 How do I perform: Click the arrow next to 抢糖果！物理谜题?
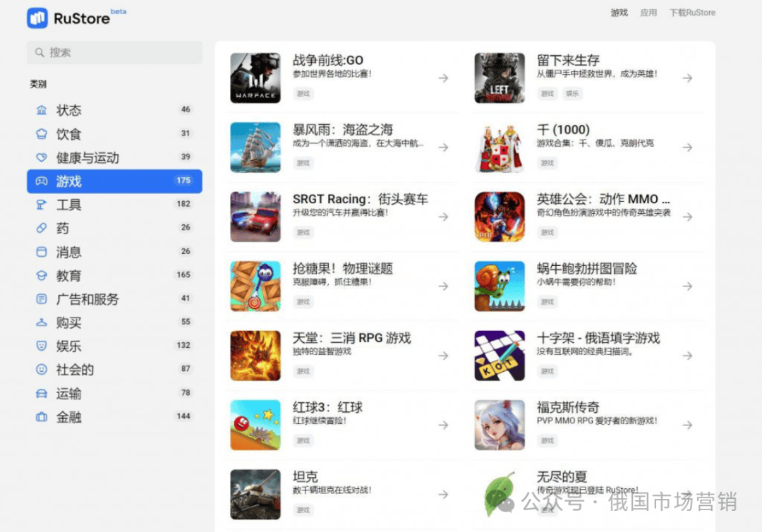(x=443, y=286)
